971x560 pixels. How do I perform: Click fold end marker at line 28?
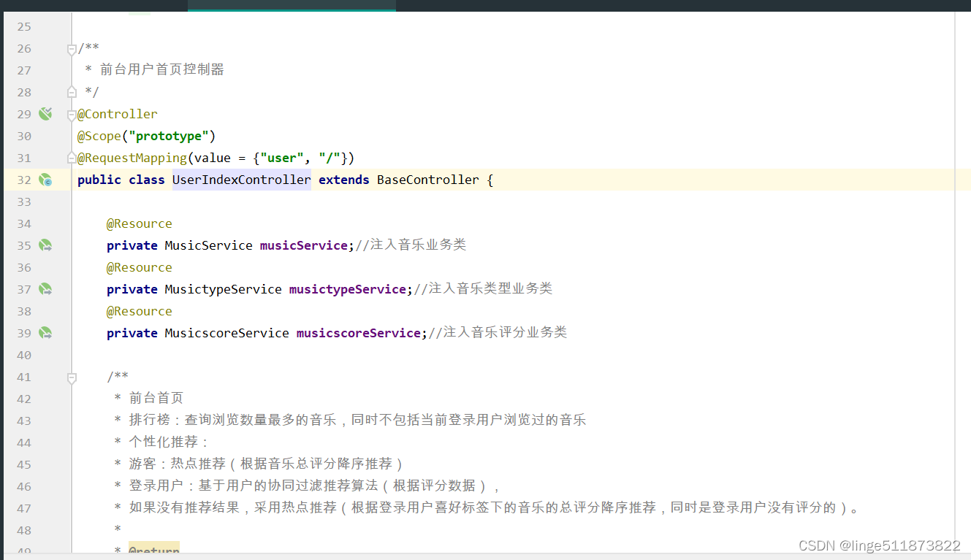point(72,92)
